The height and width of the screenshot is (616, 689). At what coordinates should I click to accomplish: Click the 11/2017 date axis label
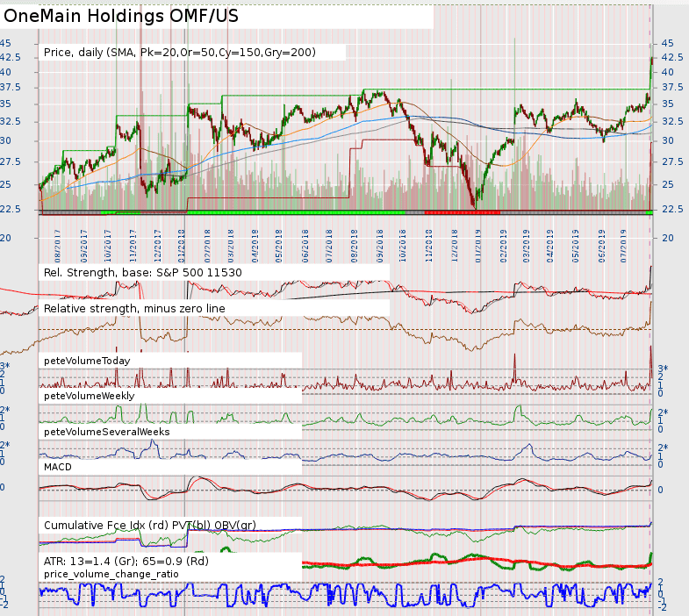[133, 246]
